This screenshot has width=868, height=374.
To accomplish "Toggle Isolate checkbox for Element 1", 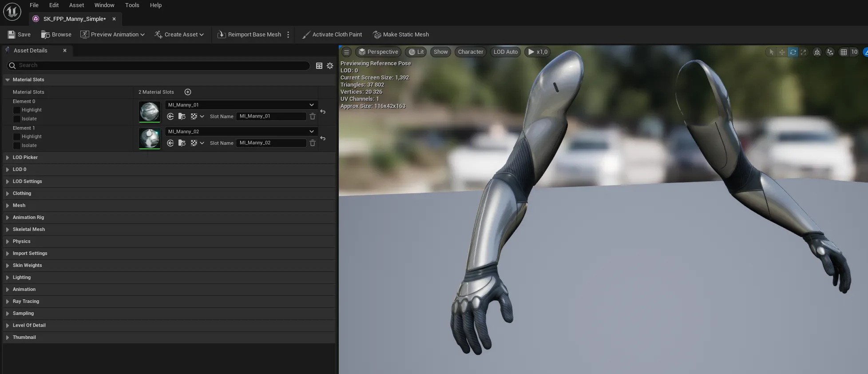I will (x=17, y=146).
